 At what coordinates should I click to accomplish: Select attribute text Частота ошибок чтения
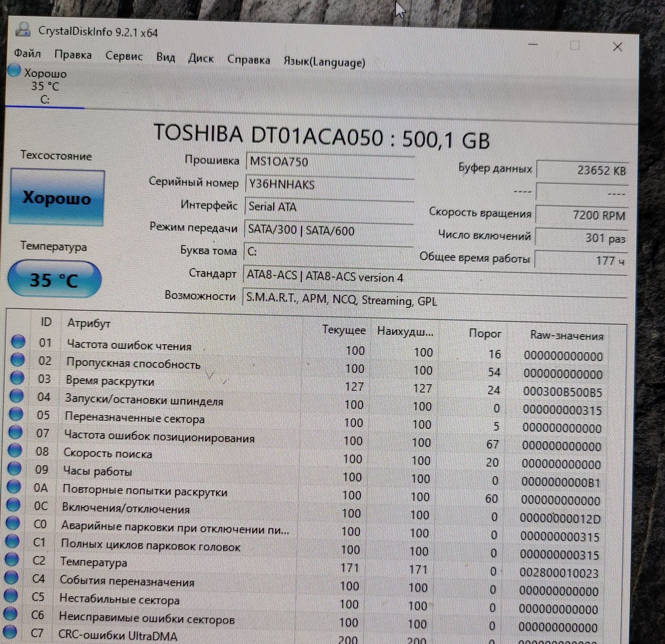(129, 345)
